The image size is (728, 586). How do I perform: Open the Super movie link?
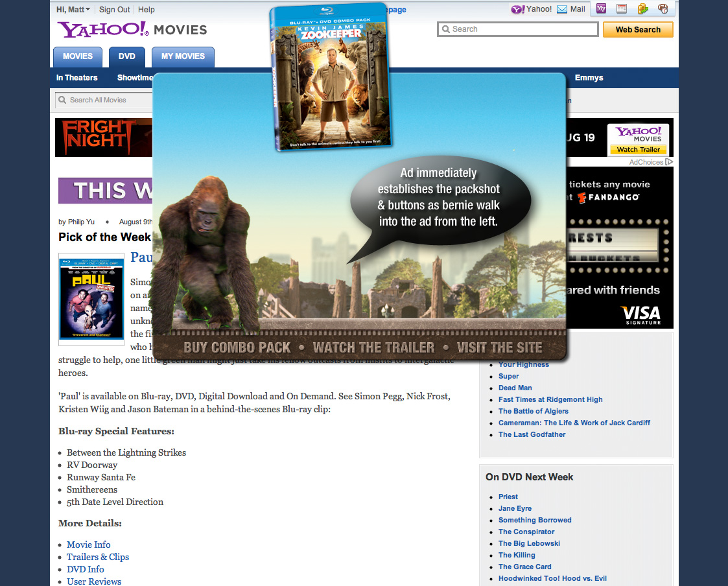(508, 376)
